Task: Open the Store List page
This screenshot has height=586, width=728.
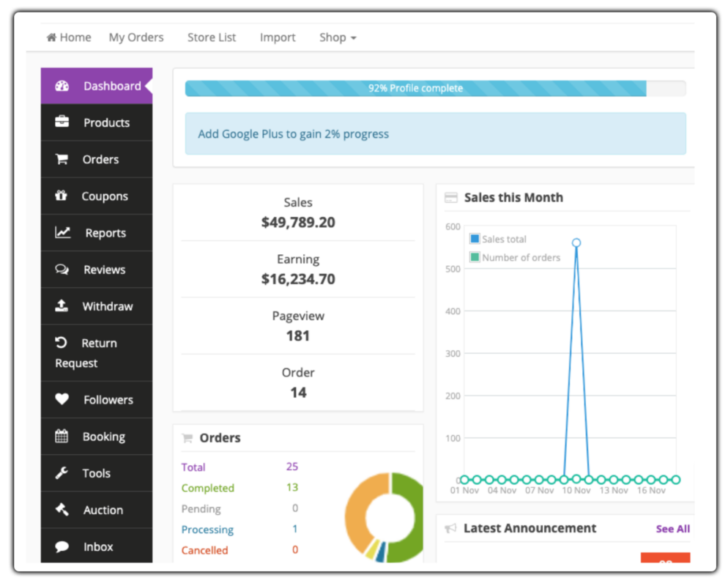Action: pyautogui.click(x=211, y=37)
